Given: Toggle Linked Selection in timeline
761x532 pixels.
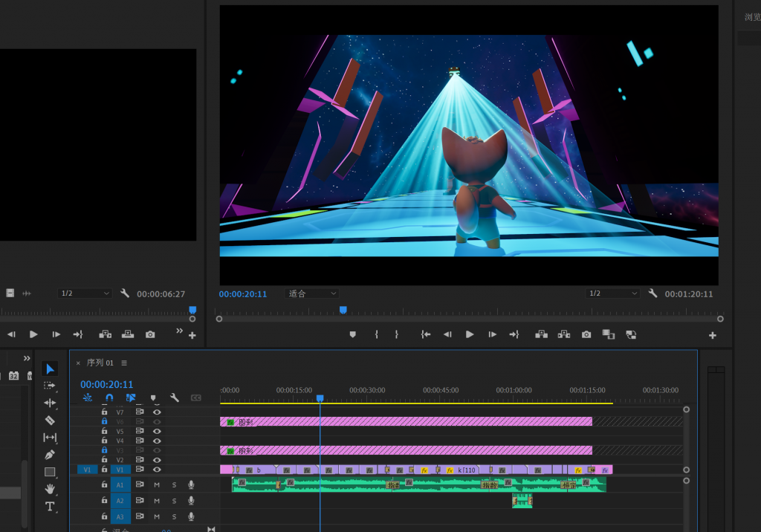Looking at the screenshot, I should tap(131, 398).
